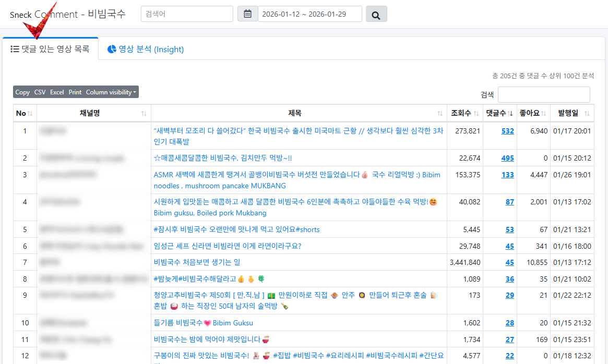Open video link 비빔국수 처음보면 생기는 일
The height and width of the screenshot is (364, 608).
point(197,262)
